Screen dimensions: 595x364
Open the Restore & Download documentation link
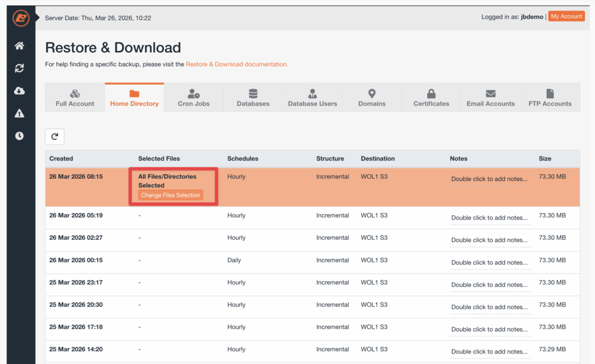tap(236, 64)
